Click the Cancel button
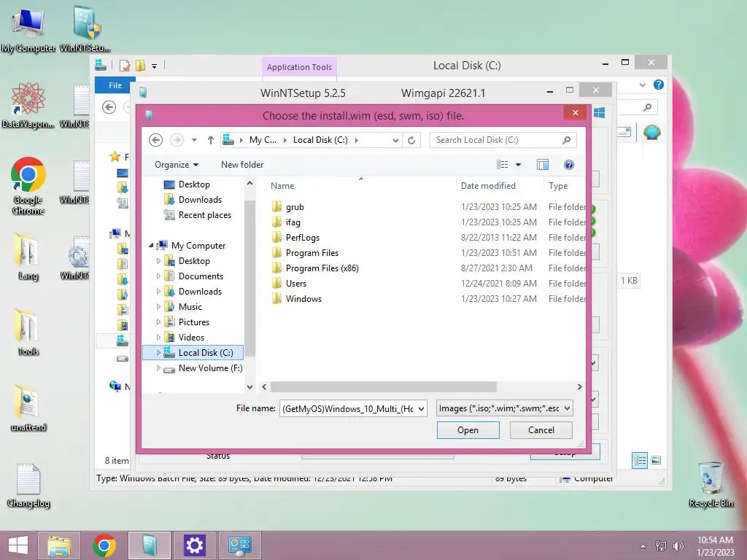Viewport: 747px width, 560px height. tap(541, 430)
